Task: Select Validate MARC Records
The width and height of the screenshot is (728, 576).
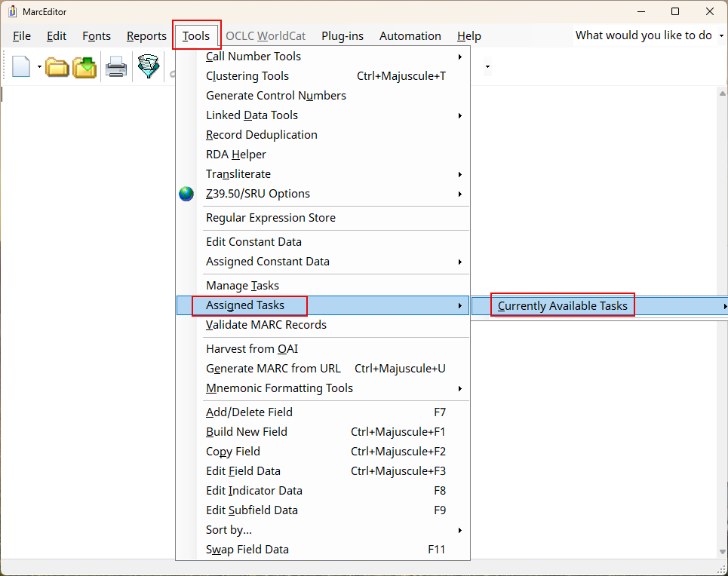Action: pos(266,325)
